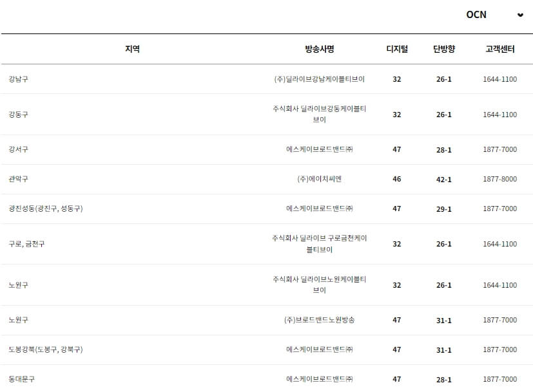Click digital channel 32 for 강동구
533x392 pixels.
(x=394, y=116)
